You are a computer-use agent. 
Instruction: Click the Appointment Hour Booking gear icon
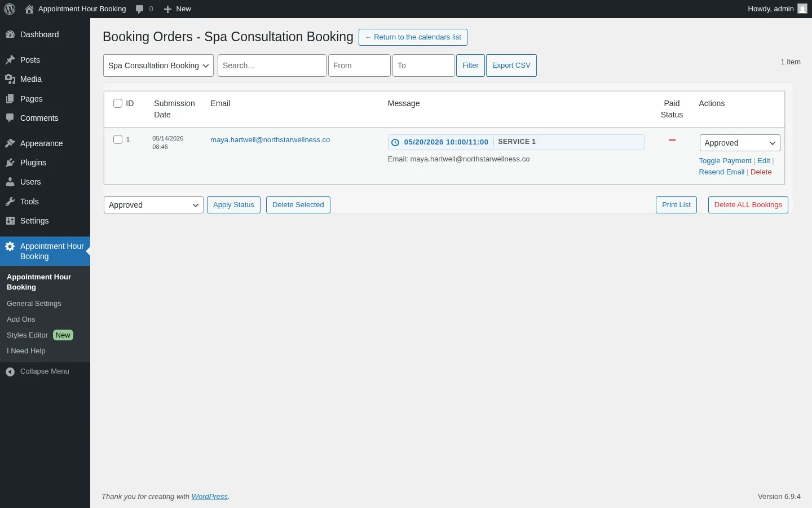[10, 246]
